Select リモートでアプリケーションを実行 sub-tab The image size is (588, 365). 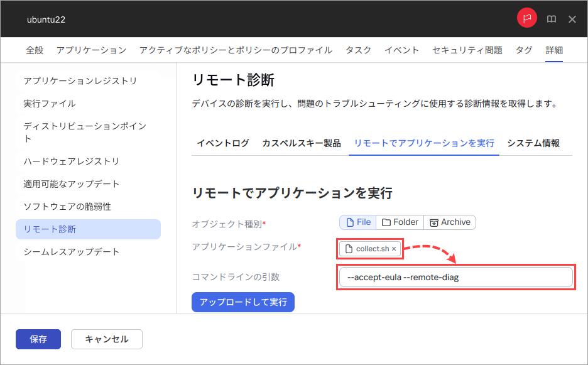(x=424, y=143)
